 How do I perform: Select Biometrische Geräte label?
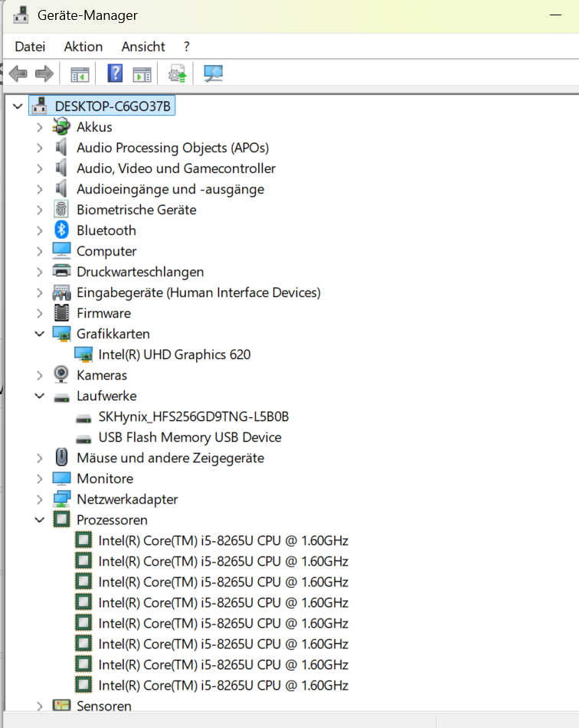136,210
